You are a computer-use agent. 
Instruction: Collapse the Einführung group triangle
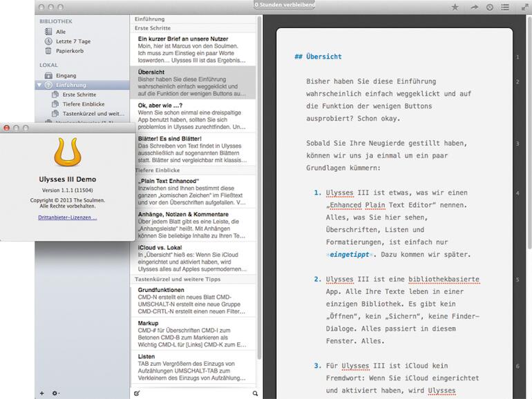[x=39, y=85]
